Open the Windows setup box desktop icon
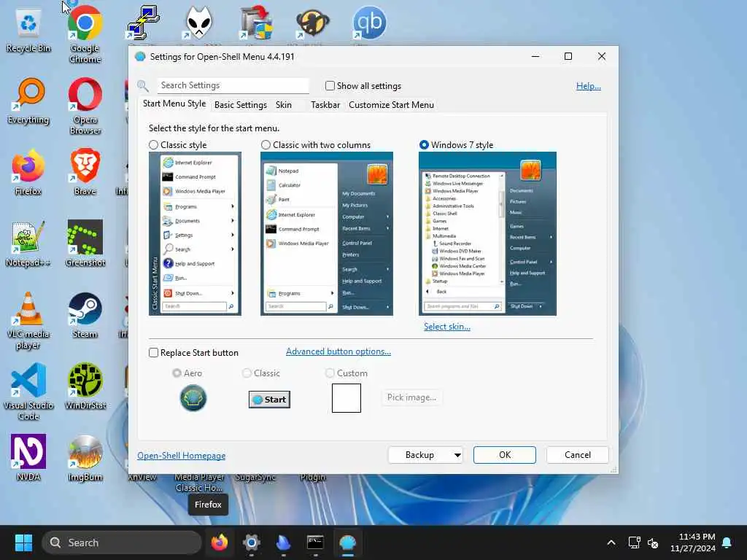The image size is (747, 560). pyautogui.click(x=256, y=23)
